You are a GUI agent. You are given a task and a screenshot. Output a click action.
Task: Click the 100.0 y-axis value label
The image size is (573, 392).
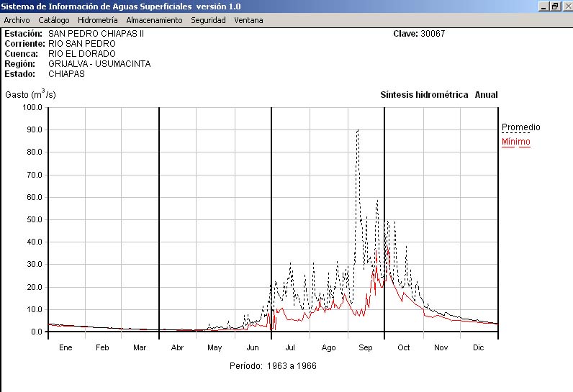pos(33,107)
